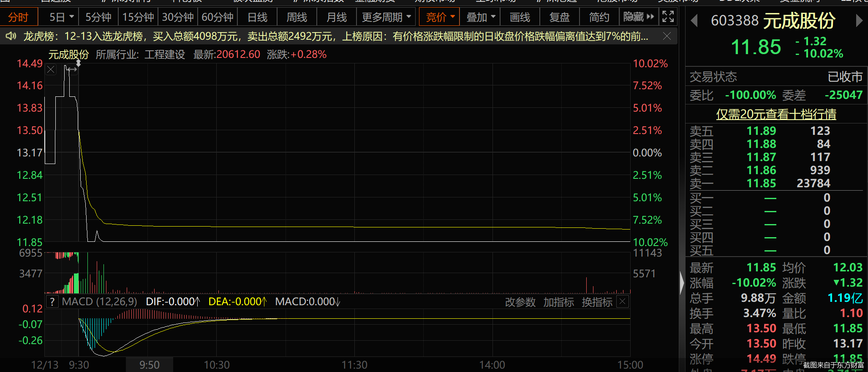Viewport: 868px width, 372px height.
Task: Click the MACD help question mark icon
Action: [x=52, y=302]
